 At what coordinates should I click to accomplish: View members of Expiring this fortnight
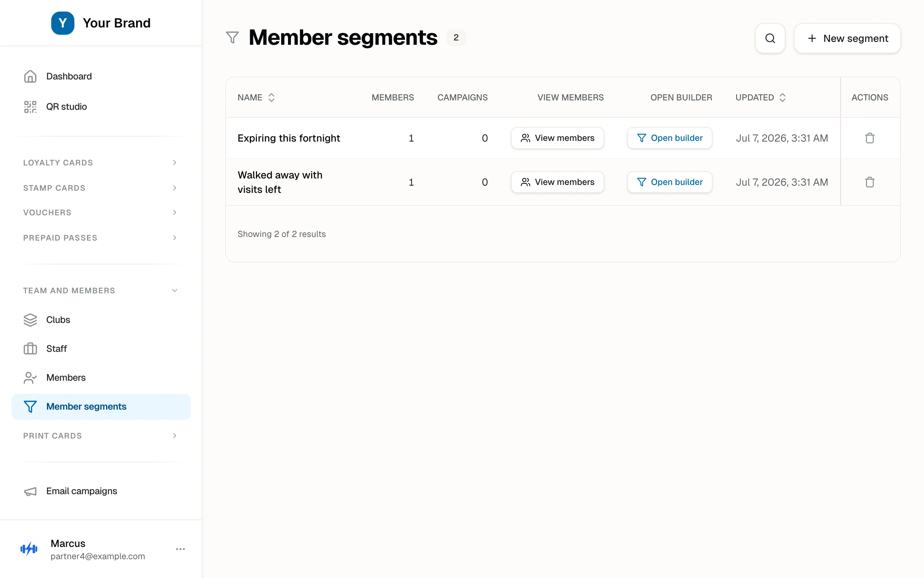coord(557,138)
